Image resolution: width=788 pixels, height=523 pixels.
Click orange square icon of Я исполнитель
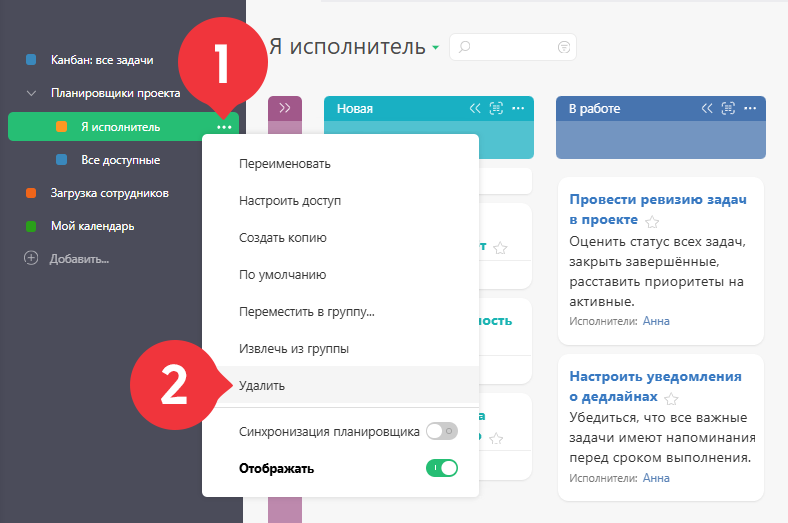click(61, 127)
